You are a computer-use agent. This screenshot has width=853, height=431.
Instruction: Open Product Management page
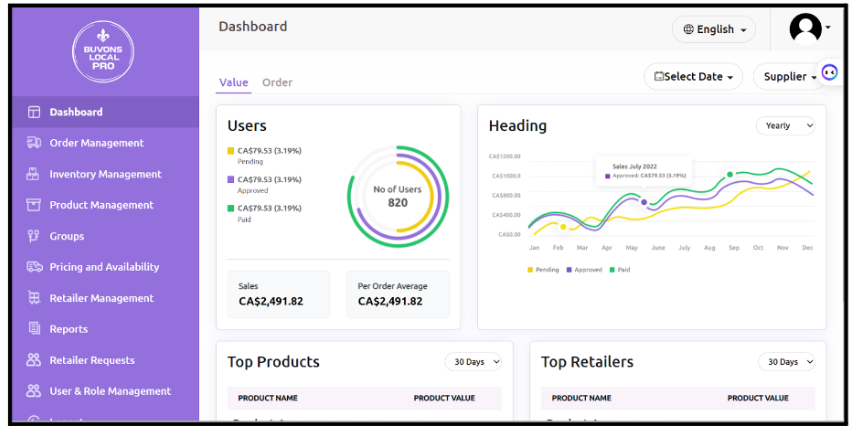click(x=105, y=205)
